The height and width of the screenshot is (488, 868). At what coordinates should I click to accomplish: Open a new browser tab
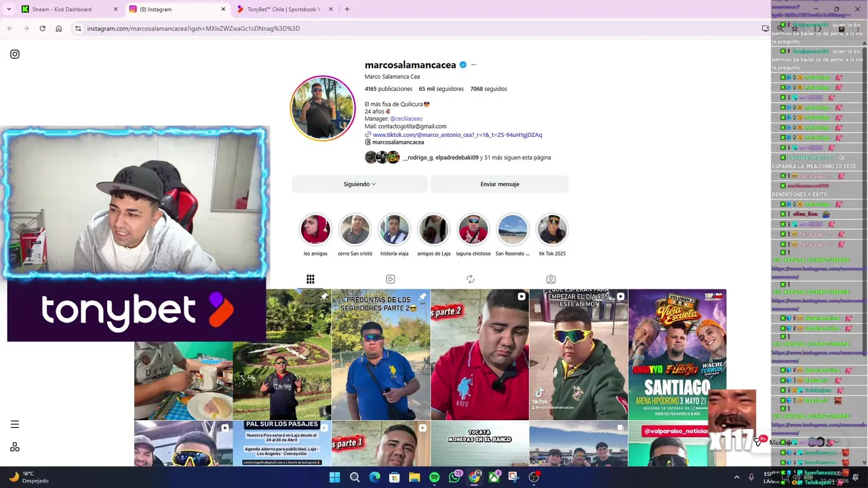[347, 9]
